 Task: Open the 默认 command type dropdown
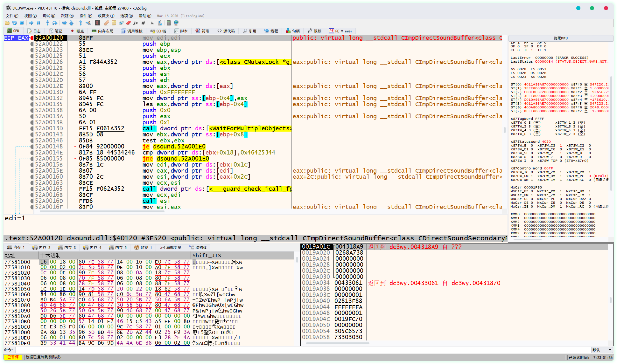pyautogui.click(x=601, y=350)
